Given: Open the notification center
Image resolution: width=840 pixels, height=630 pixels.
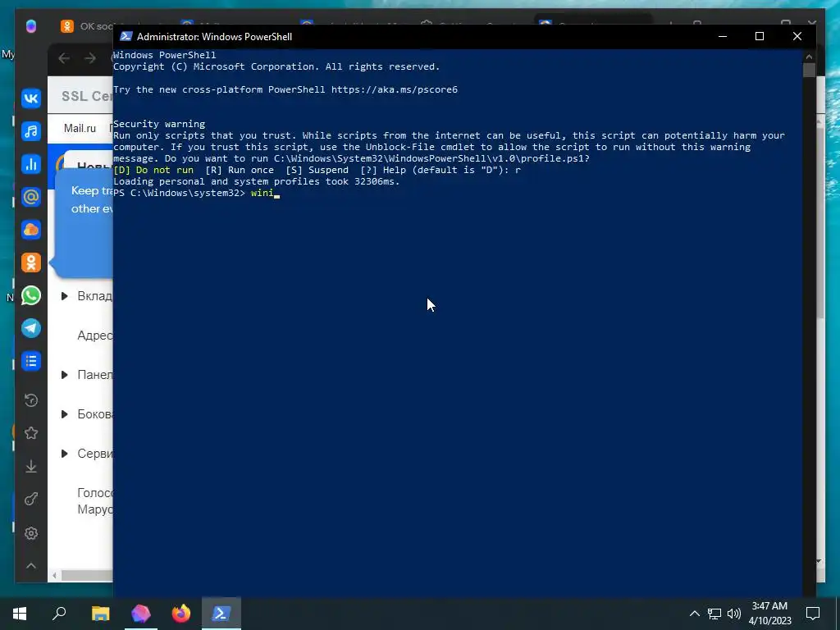Looking at the screenshot, I should (813, 614).
